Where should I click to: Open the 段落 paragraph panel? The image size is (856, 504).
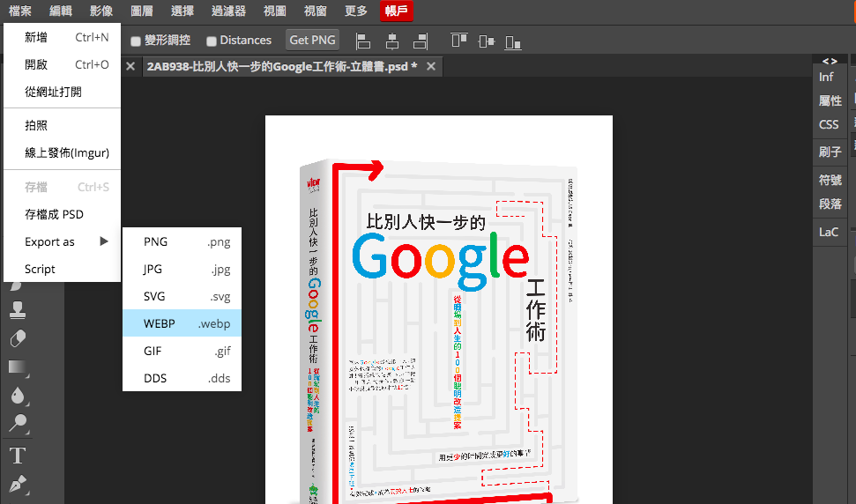[830, 204]
